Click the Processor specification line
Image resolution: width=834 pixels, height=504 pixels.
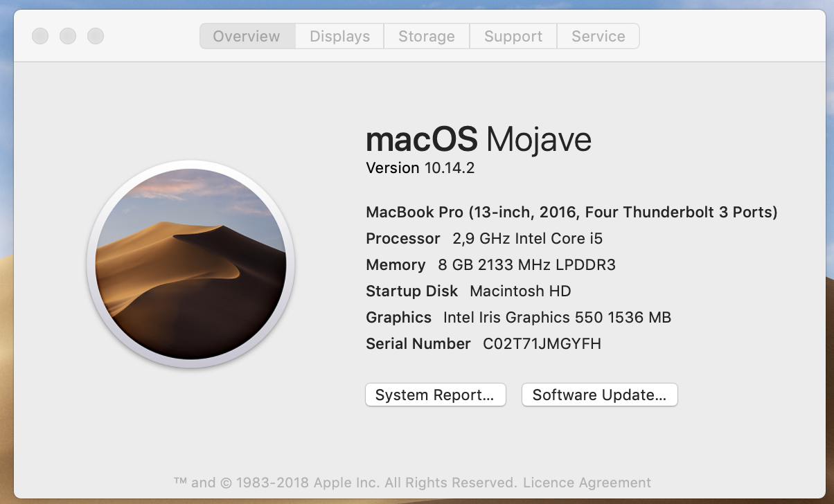pyautogui.click(x=483, y=238)
